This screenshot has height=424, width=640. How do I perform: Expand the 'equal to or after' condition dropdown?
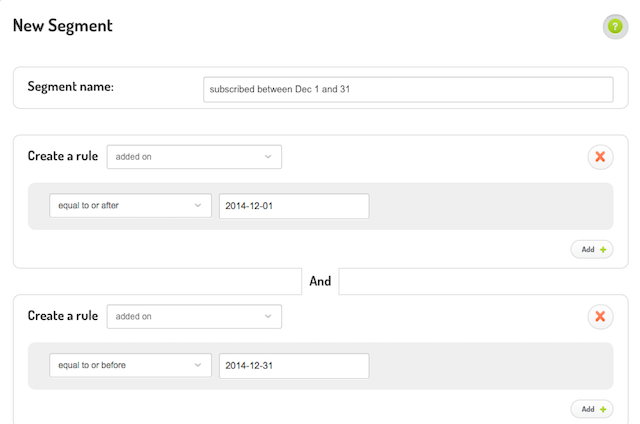[131, 205]
